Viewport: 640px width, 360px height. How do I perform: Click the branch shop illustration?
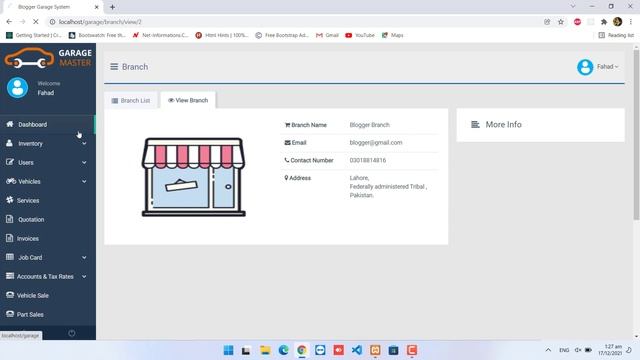coord(193,177)
